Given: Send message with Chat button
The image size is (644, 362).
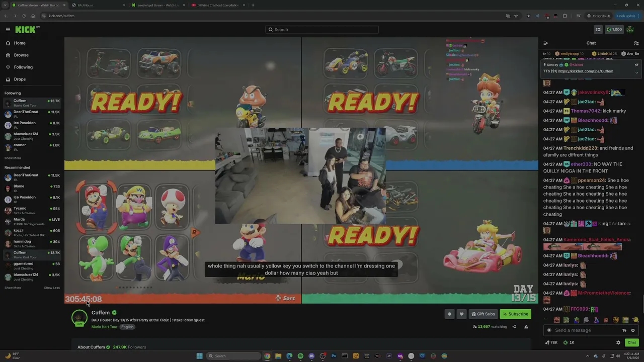Looking at the screenshot, I should point(632,343).
